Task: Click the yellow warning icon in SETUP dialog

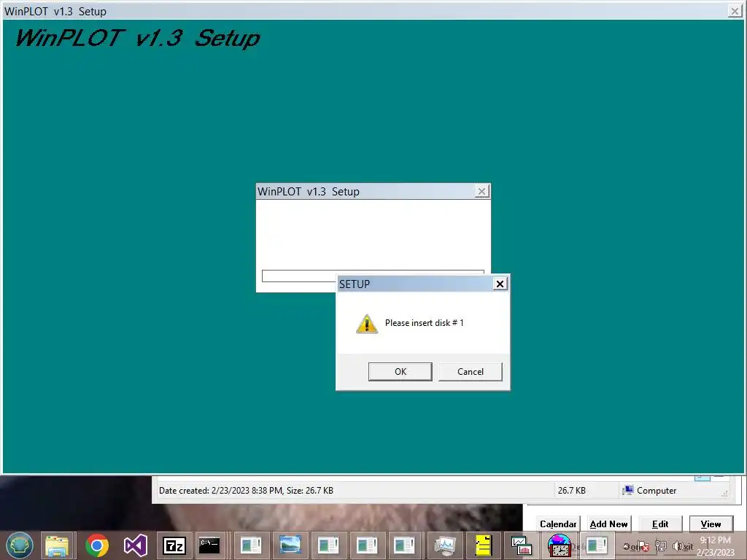Action: (x=367, y=324)
